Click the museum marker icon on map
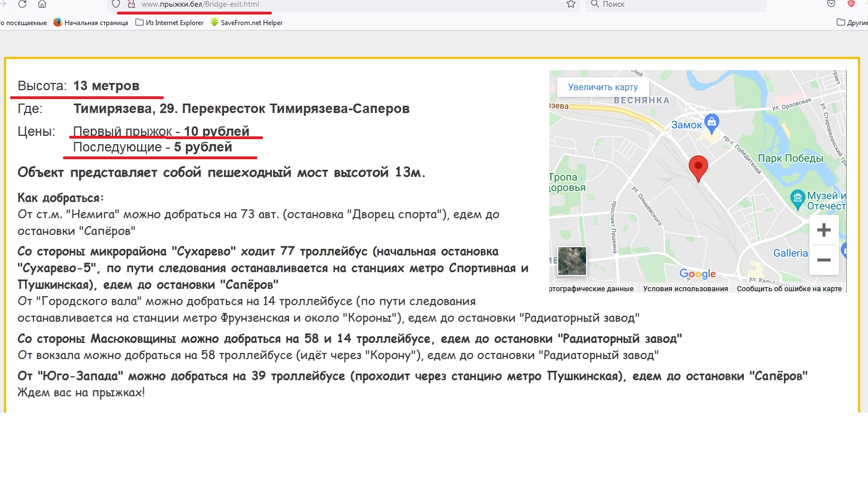Viewport: 868px width, 481px height. (x=797, y=197)
